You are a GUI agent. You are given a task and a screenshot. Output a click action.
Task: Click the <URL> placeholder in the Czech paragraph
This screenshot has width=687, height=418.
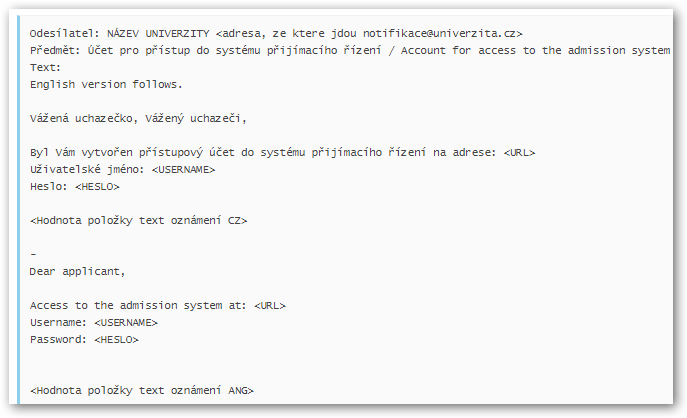[x=520, y=152]
